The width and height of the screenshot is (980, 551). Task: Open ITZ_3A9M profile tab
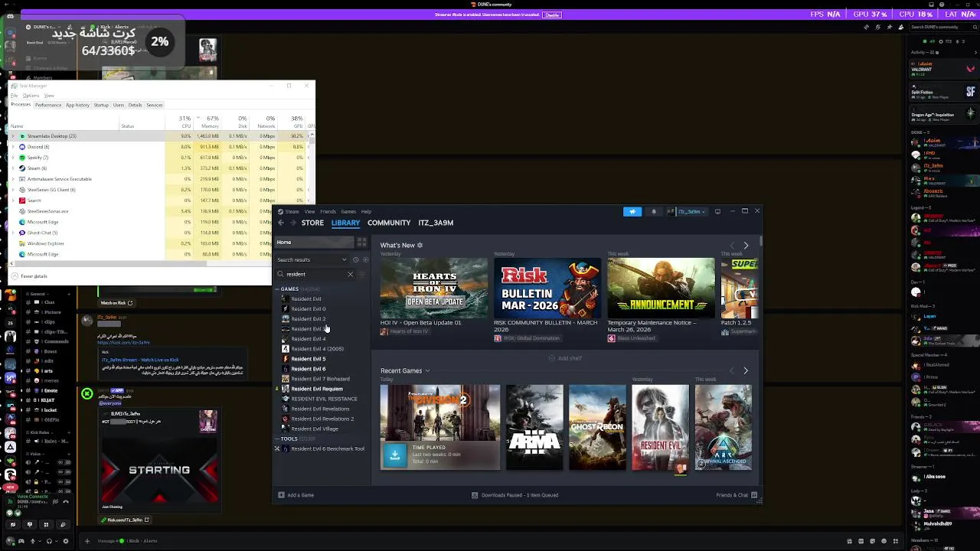coord(436,223)
